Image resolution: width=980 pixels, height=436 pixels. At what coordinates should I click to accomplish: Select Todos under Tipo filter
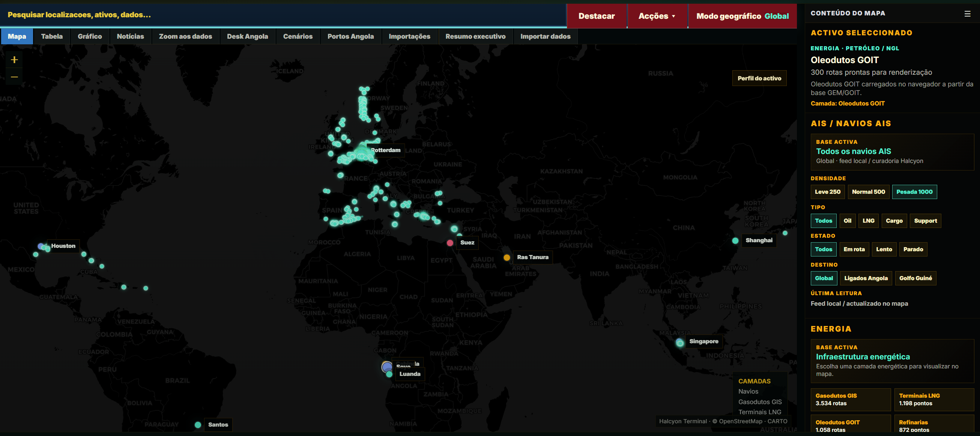pos(823,221)
